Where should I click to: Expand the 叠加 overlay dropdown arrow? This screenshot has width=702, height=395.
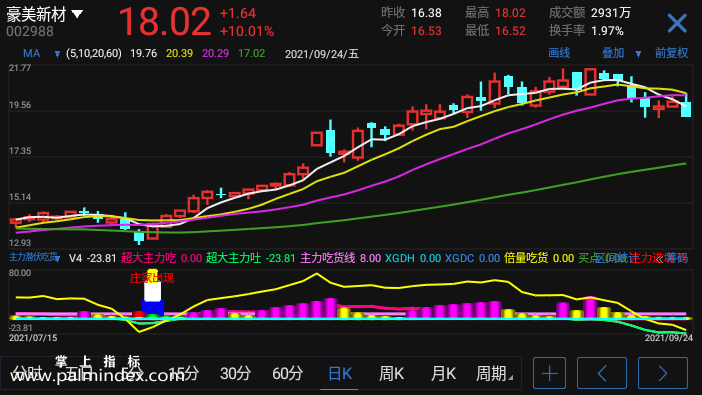pos(638,54)
